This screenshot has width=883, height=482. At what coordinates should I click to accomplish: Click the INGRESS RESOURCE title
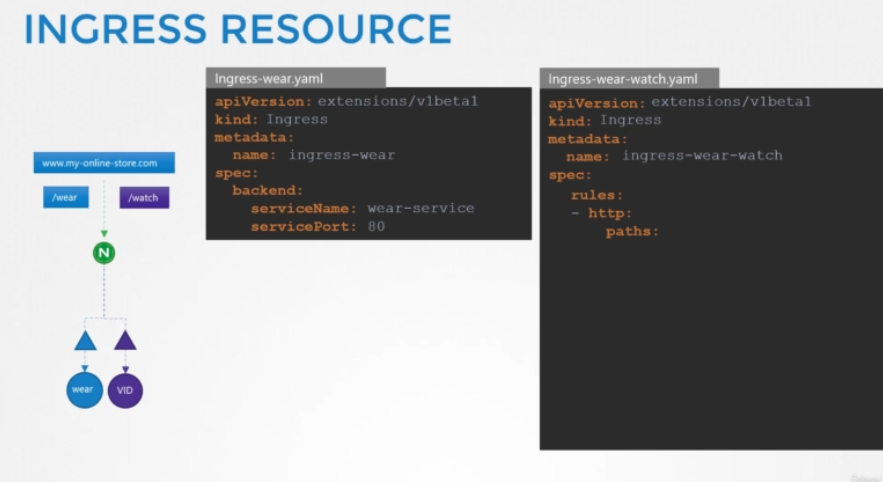238,29
